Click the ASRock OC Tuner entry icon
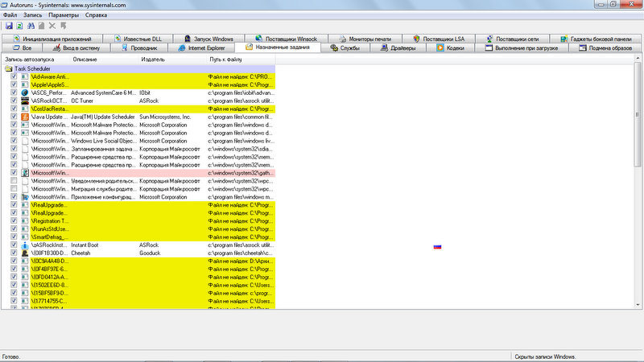 25,101
